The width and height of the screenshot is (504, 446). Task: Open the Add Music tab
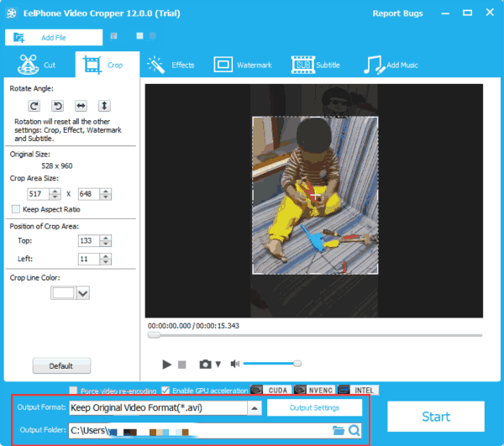pos(391,65)
